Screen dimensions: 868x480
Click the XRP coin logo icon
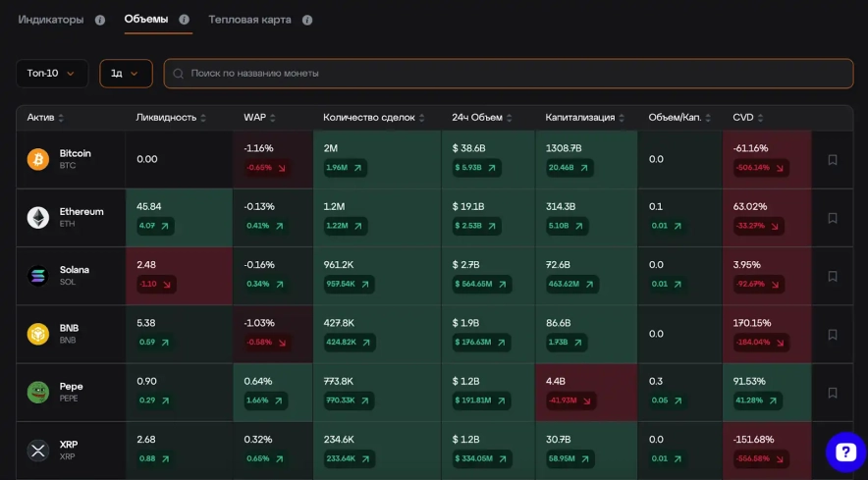coord(38,451)
